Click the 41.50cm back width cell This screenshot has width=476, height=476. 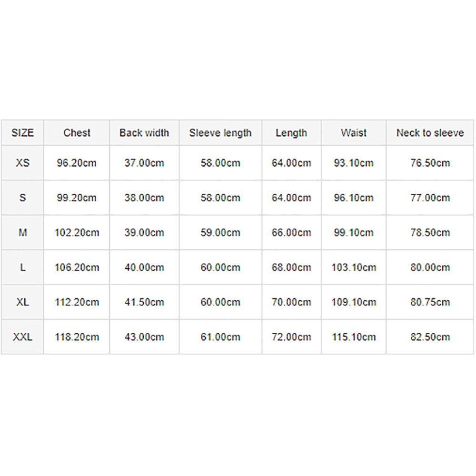tap(144, 302)
